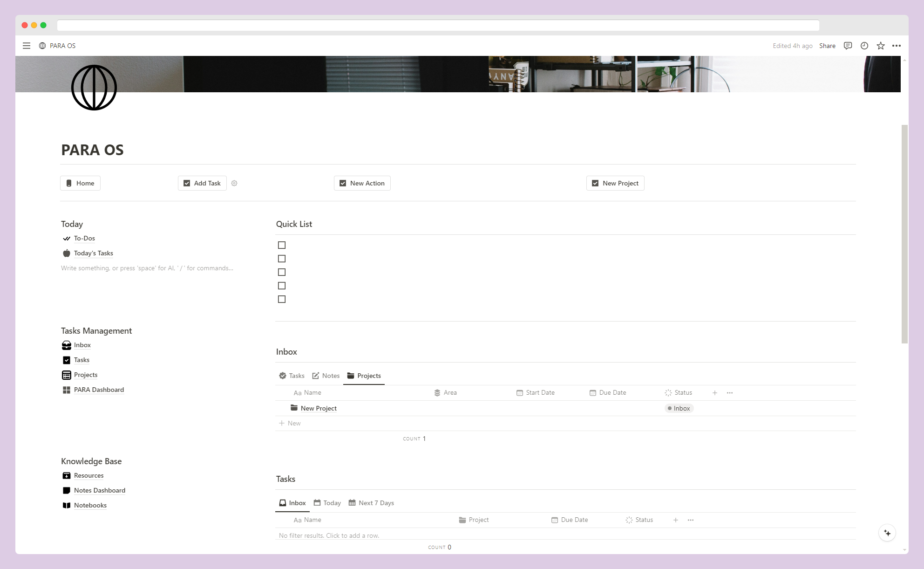Open Name column header in Tasks table
Viewport: 924px width, 569px height.
pos(307,520)
